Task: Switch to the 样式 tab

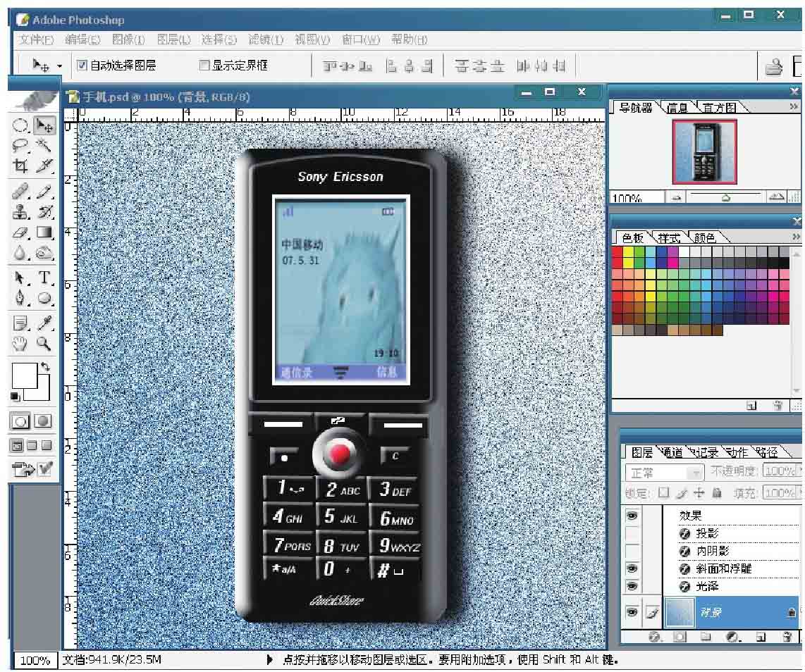Action: coord(668,237)
